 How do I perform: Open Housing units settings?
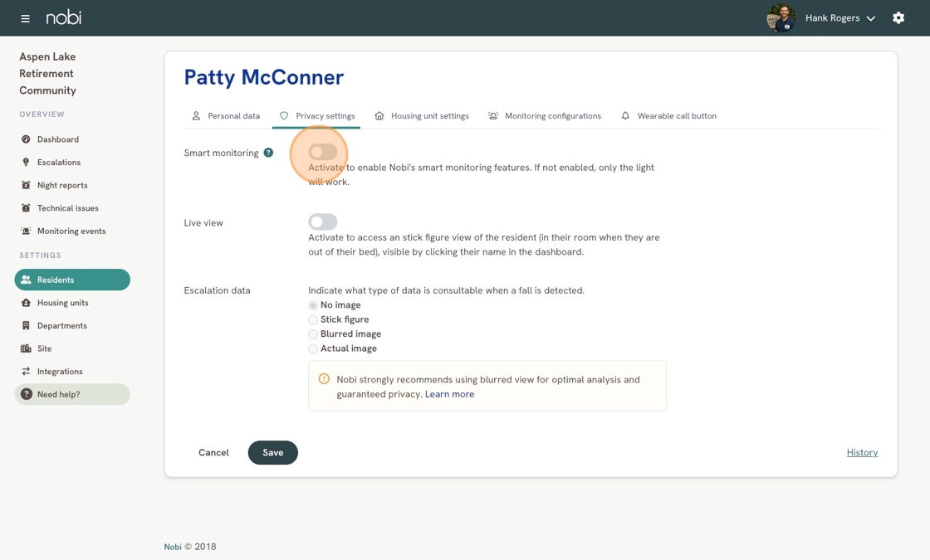click(x=62, y=303)
